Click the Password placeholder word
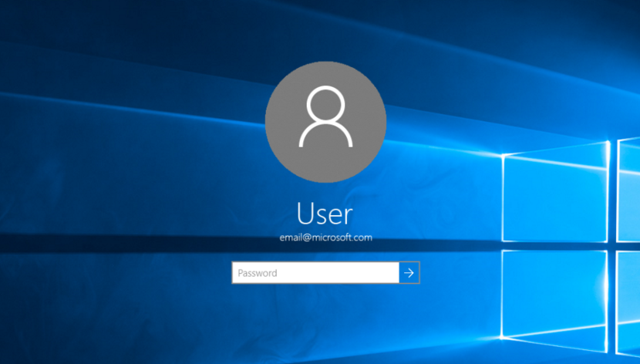The image size is (640, 364). (x=258, y=273)
